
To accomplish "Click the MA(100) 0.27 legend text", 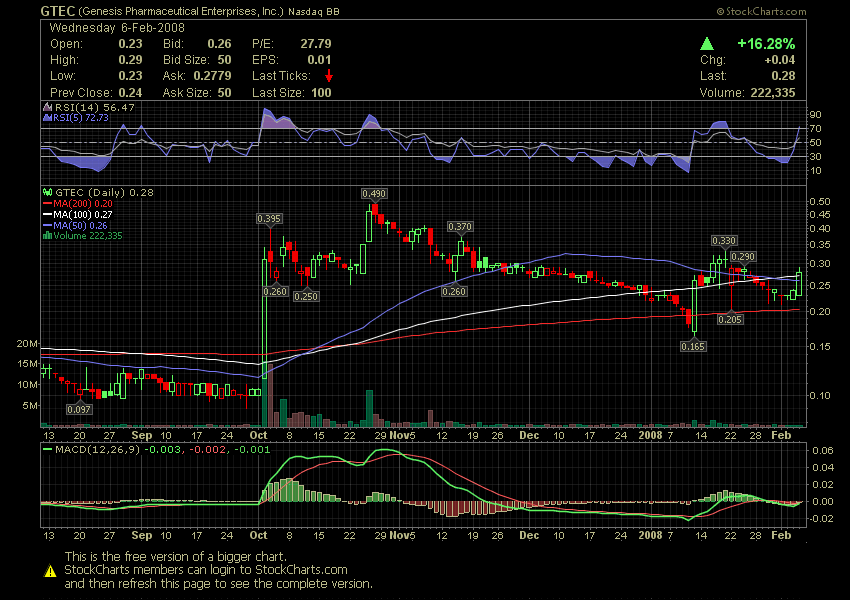I will click(83, 215).
